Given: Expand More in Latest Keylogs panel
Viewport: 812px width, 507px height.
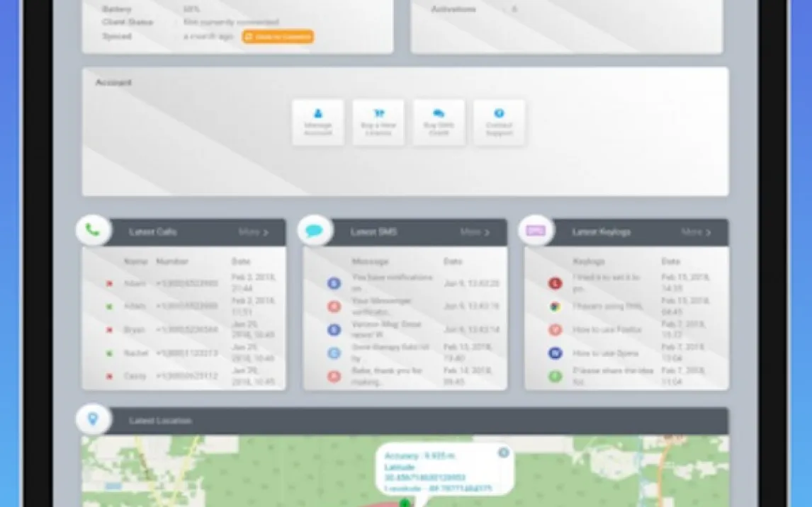Looking at the screenshot, I should pyautogui.click(x=696, y=232).
